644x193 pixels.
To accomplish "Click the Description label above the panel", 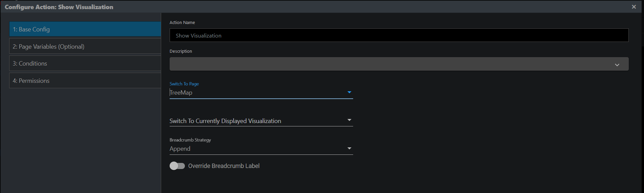I will click(x=181, y=51).
